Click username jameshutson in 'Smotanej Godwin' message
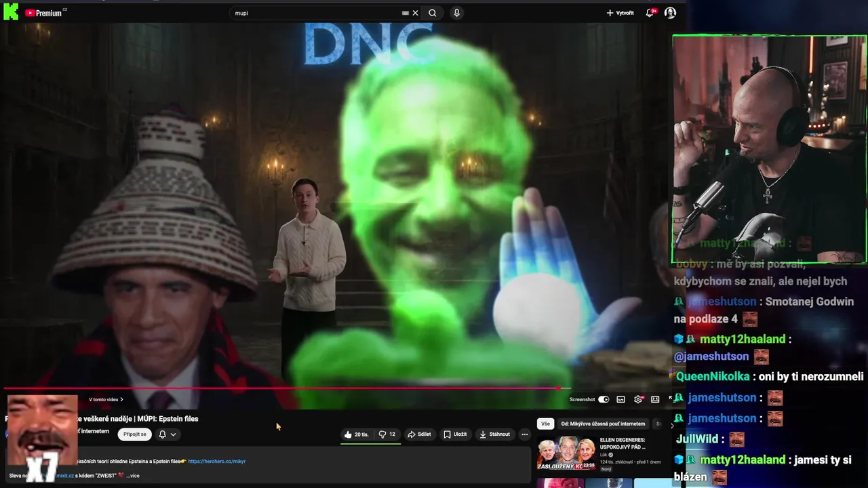The height and width of the screenshot is (488, 868). pyautogui.click(x=722, y=302)
